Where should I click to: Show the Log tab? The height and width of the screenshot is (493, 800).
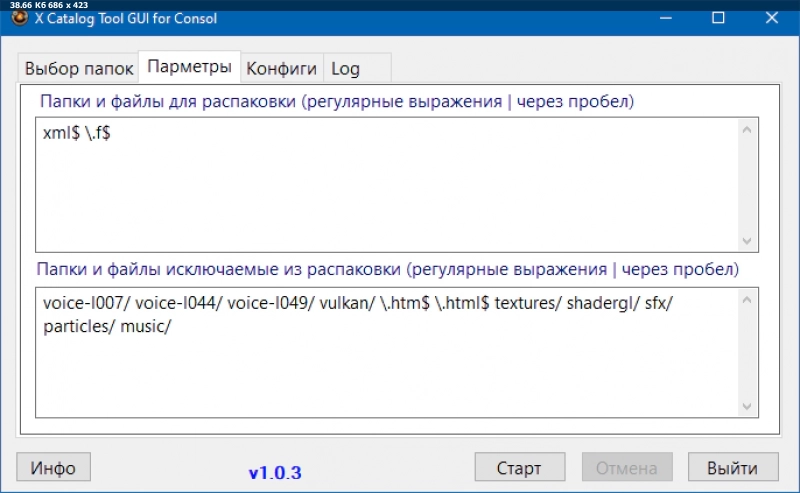tap(345, 69)
